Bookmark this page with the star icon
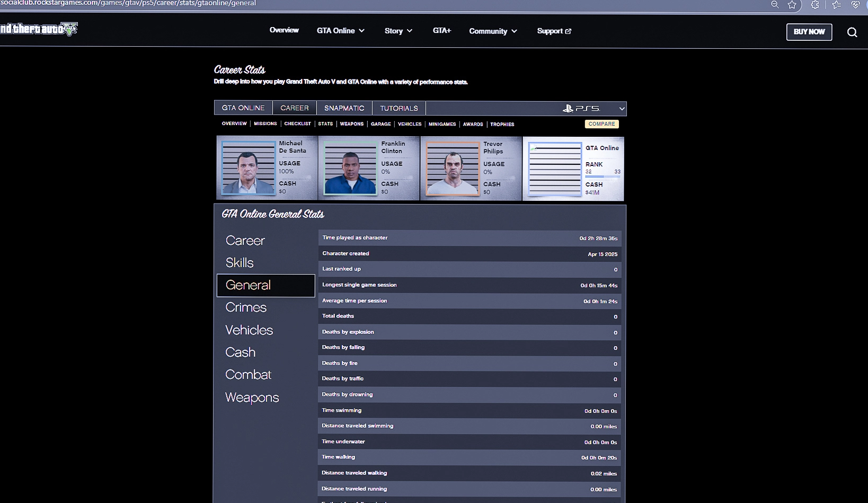This screenshot has width=868, height=503. (x=792, y=5)
